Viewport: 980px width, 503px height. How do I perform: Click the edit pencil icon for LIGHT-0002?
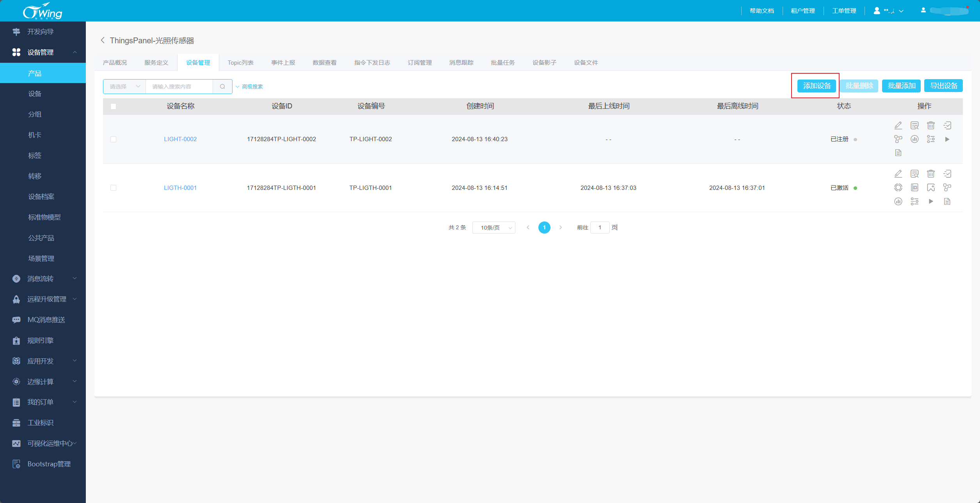[898, 126]
